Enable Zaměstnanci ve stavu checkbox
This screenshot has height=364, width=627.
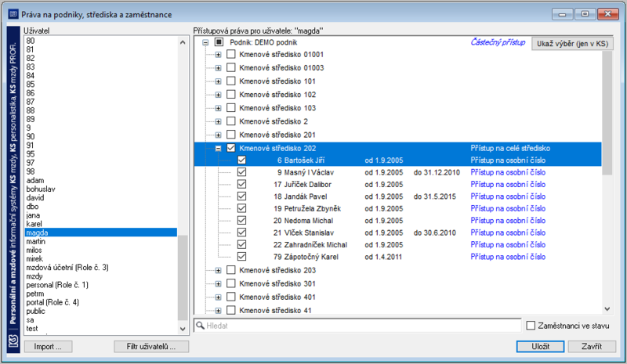[x=531, y=326]
